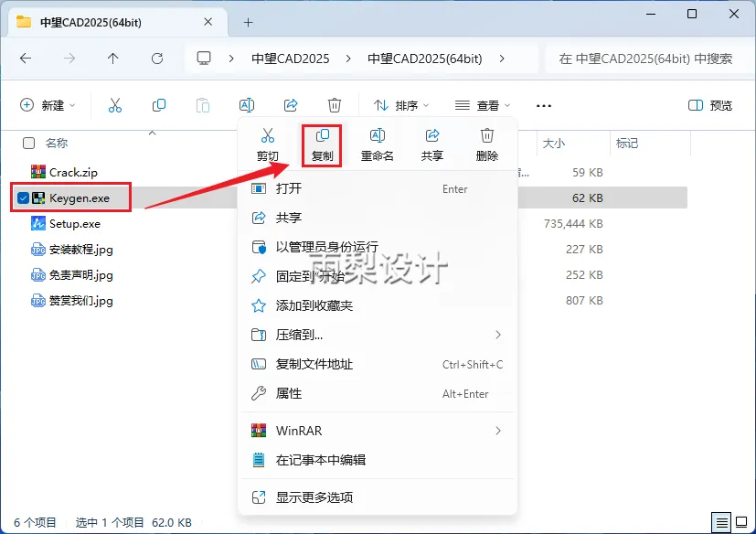Toggle the 预览 preview pane

(709, 105)
